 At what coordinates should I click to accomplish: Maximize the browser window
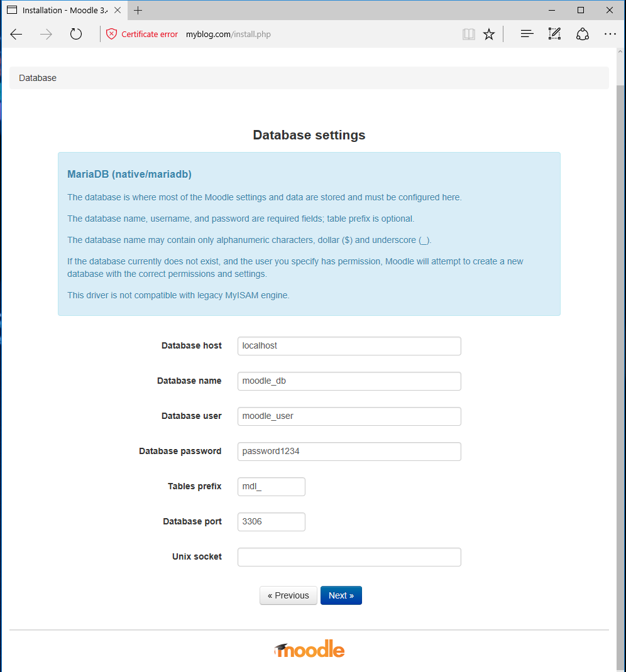click(x=581, y=10)
